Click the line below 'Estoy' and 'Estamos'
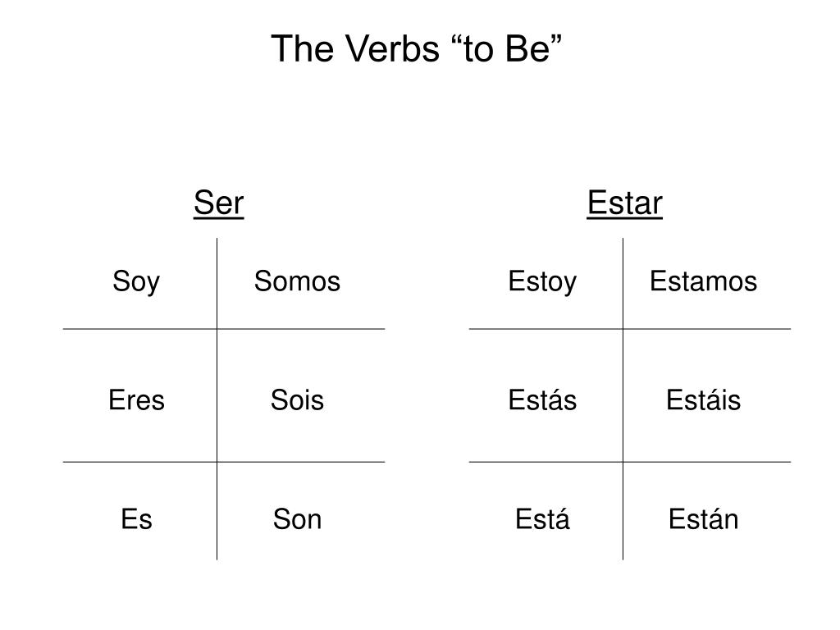The height and width of the screenshot is (630, 840). pos(630,329)
